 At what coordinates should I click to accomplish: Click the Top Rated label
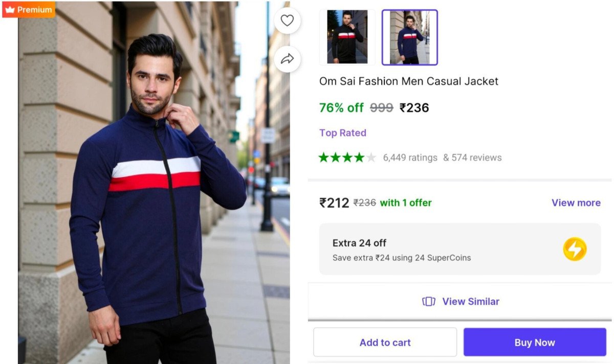tap(342, 133)
